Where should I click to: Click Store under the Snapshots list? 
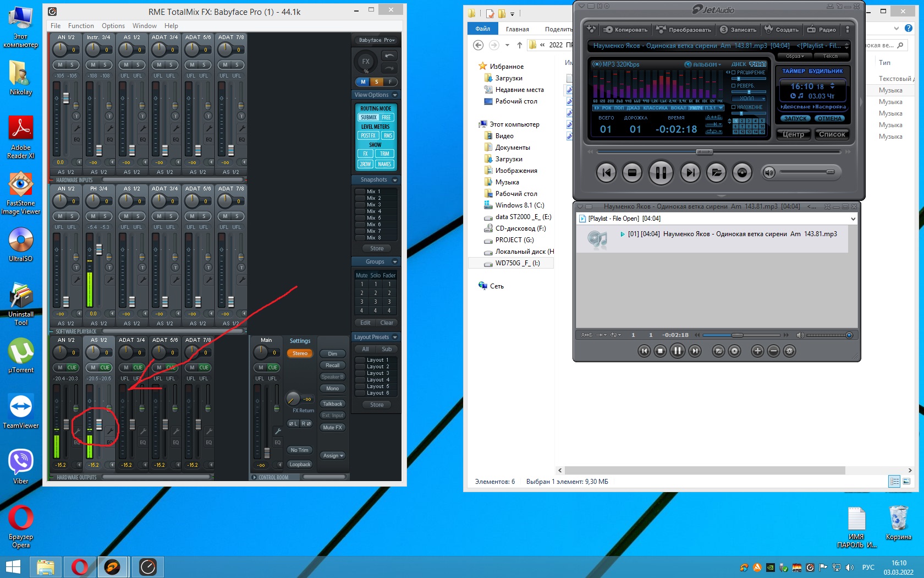tap(377, 249)
